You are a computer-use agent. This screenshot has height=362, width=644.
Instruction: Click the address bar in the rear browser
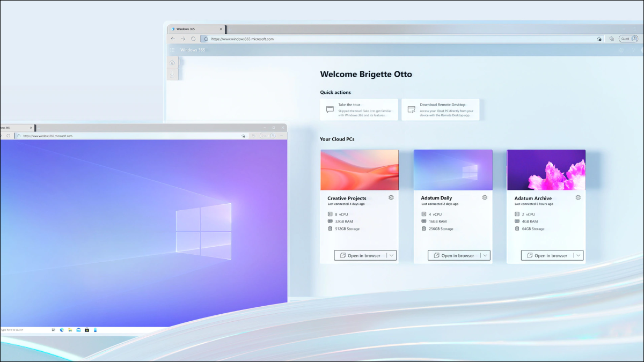click(x=401, y=39)
